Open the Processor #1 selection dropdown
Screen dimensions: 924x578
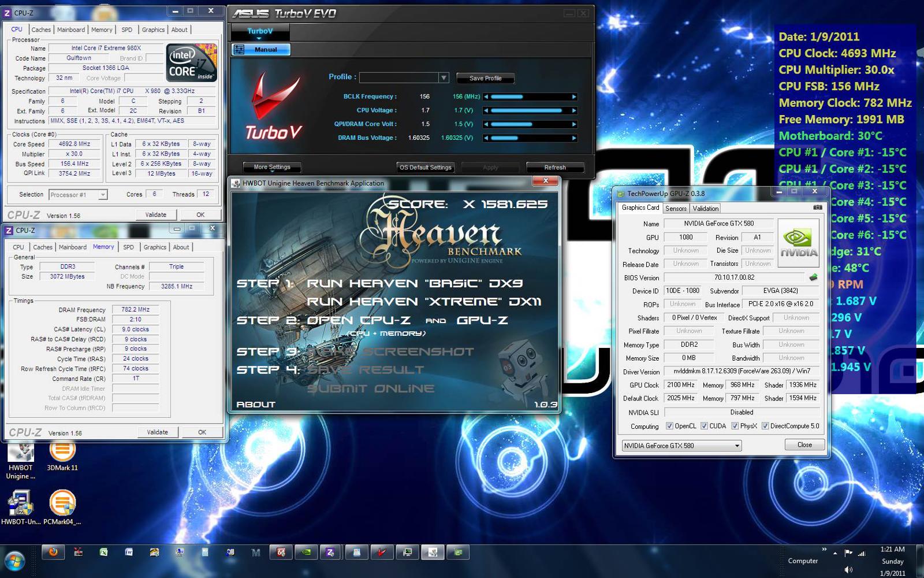[x=103, y=195]
